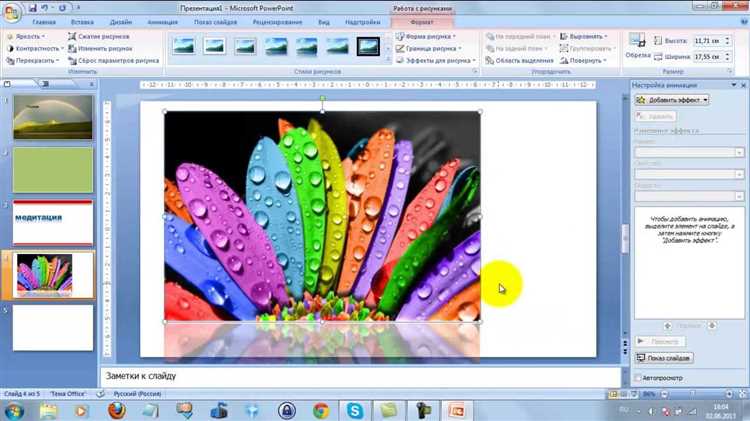
Task: Open the Контрастность contrast dropdown
Action: (x=35, y=48)
